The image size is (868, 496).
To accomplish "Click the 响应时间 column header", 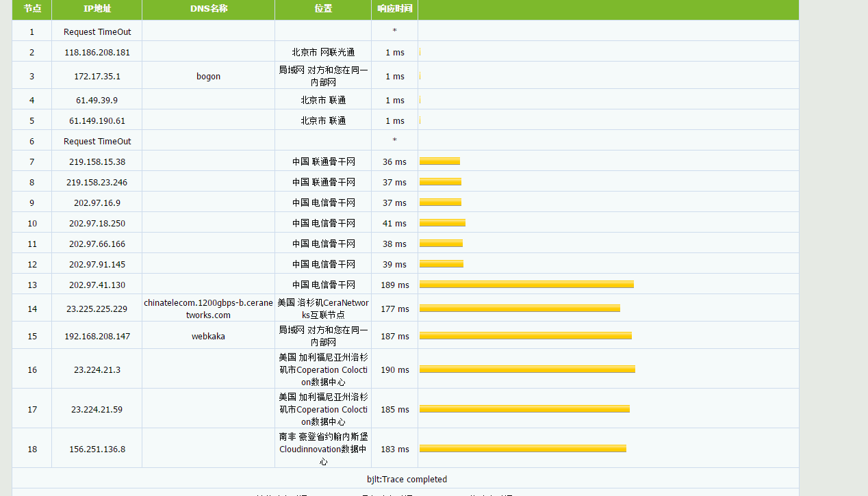I will 394,10.
